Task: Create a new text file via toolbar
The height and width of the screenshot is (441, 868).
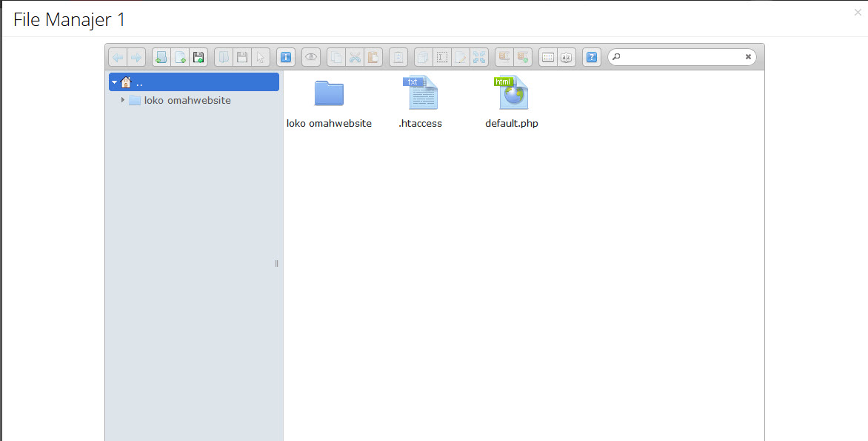Action: [179, 57]
